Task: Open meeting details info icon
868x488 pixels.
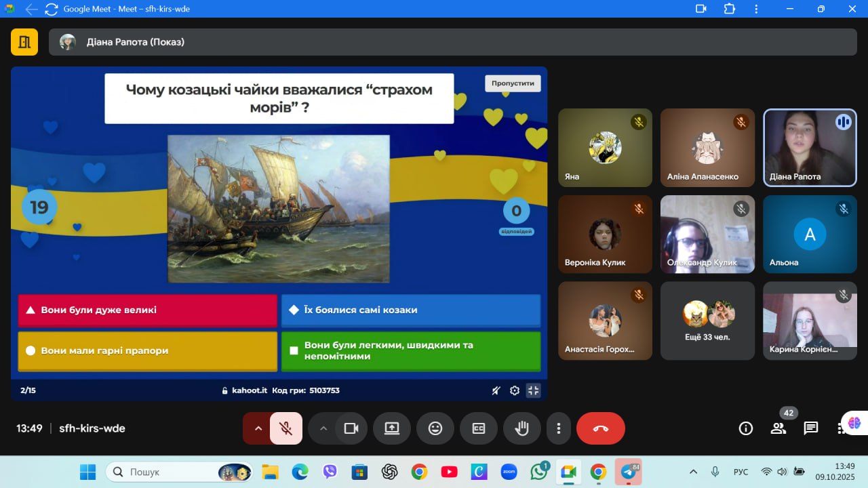Action: click(746, 428)
